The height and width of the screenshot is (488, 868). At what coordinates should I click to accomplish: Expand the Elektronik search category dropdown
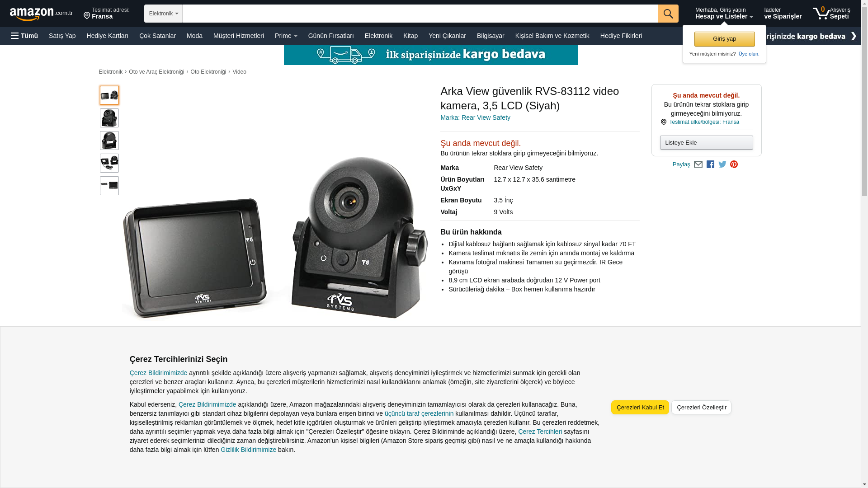click(x=163, y=14)
